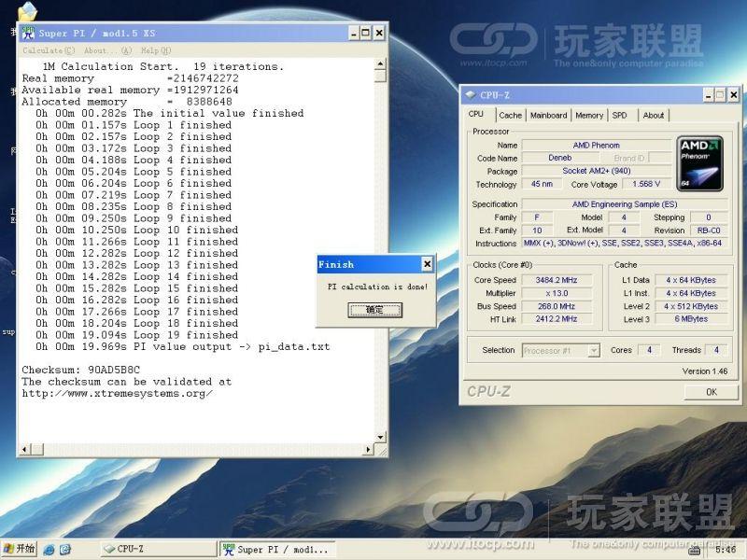
Task: Click Super PI horizontal scrollbar right arrow
Action: click(368, 449)
